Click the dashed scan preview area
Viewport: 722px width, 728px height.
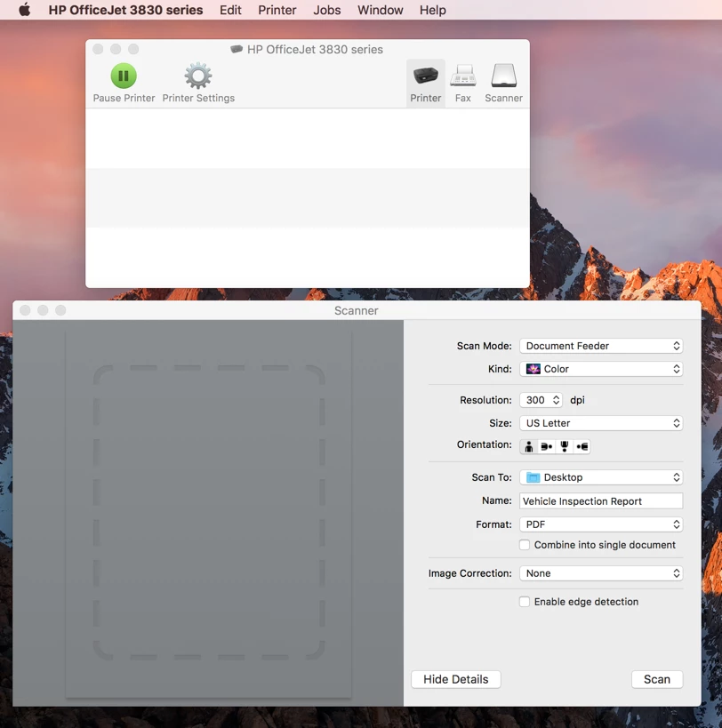pos(209,513)
